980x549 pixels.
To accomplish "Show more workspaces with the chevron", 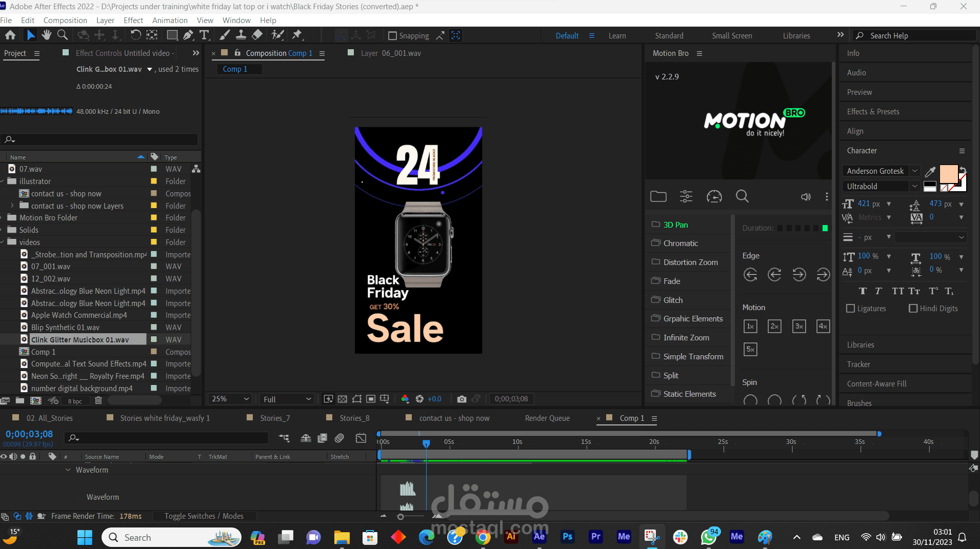I will [840, 35].
